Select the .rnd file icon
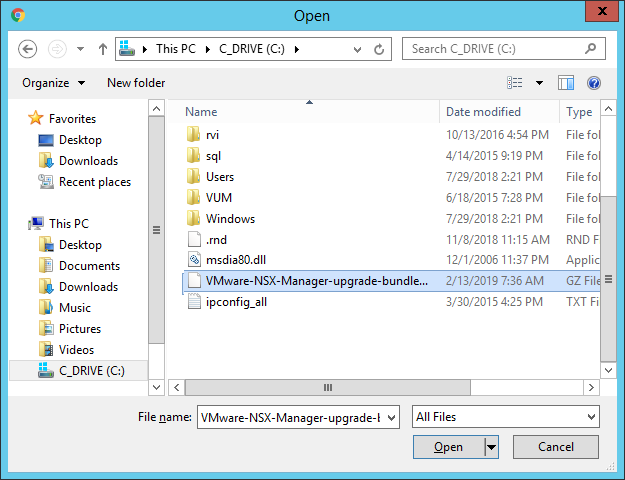625x480 pixels. tap(194, 239)
